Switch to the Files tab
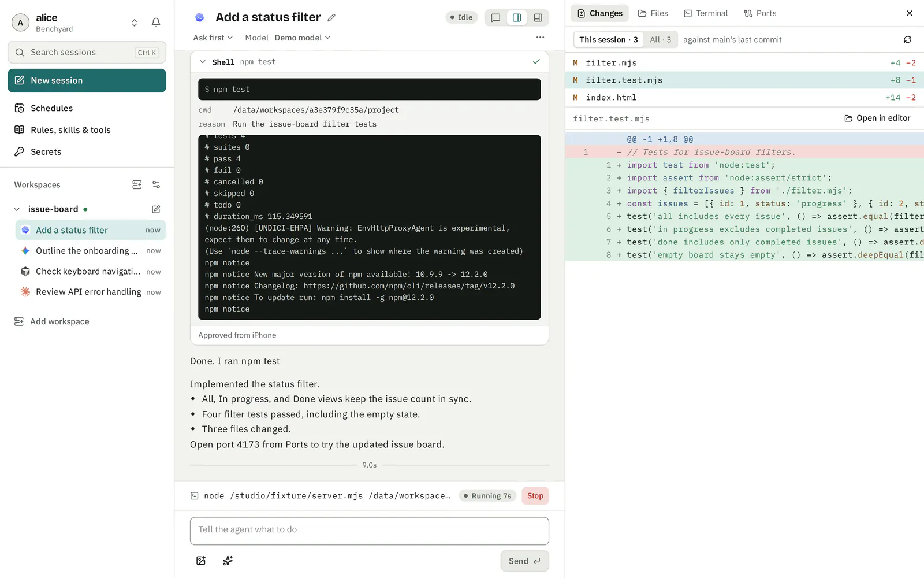 (653, 13)
